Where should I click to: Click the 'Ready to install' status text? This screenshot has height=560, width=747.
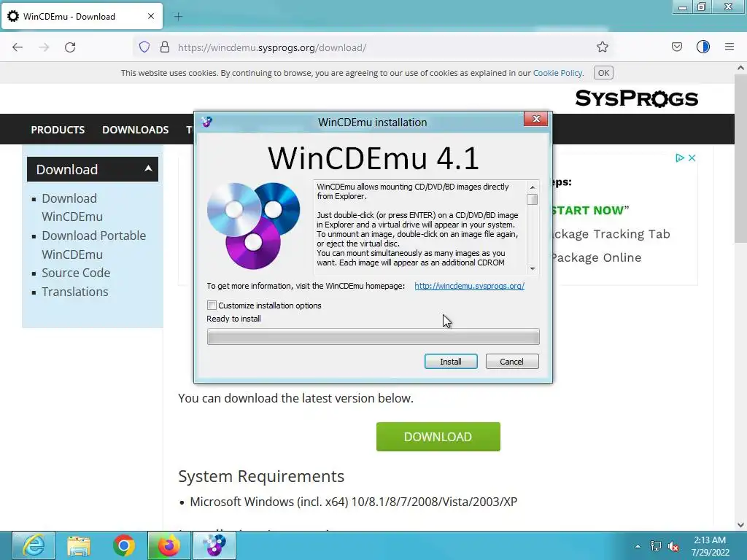[233, 319]
